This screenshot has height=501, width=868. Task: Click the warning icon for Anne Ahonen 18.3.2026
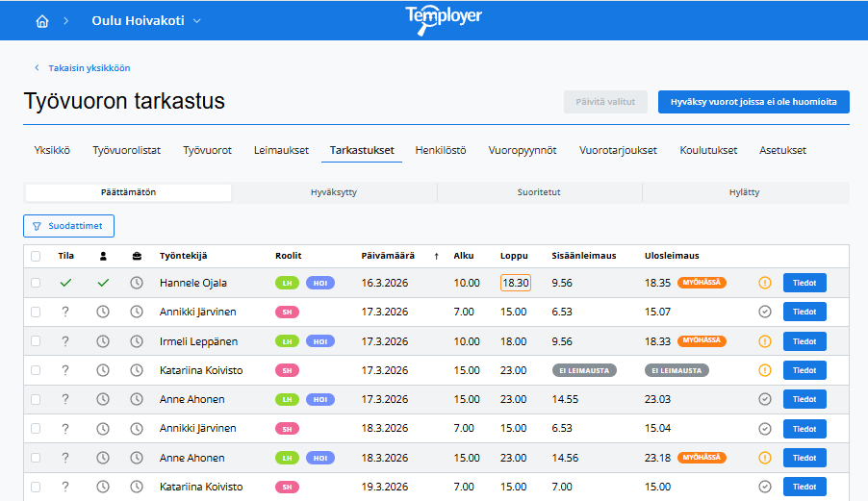coord(764,458)
